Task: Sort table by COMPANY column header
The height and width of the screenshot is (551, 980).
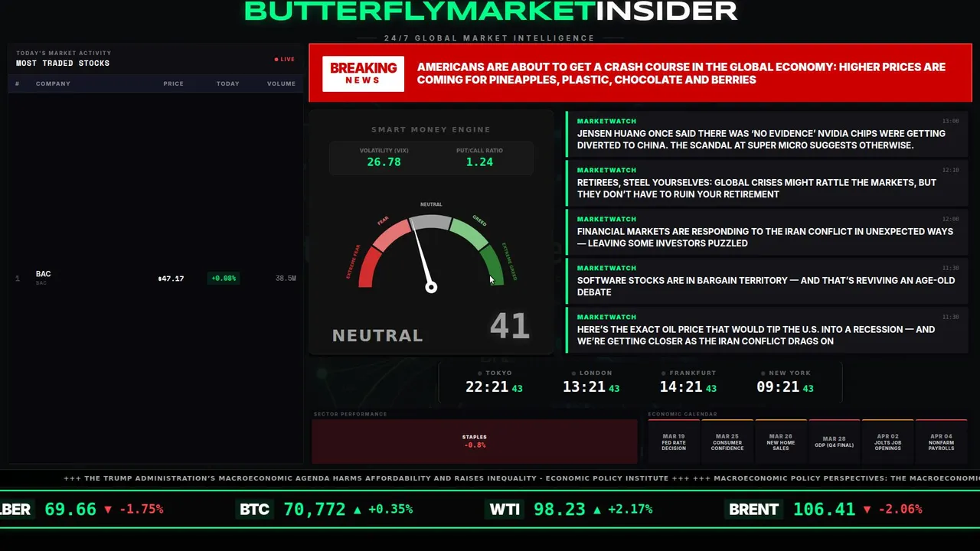Action: point(53,83)
